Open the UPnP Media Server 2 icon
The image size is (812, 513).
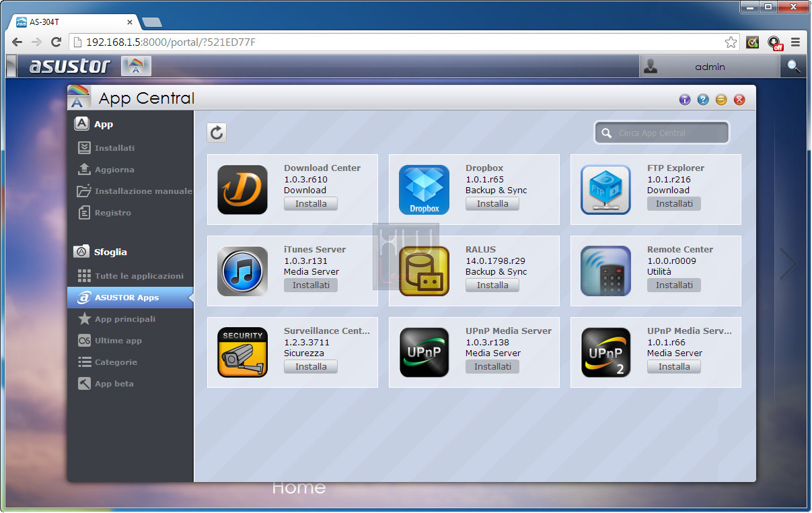(x=605, y=353)
